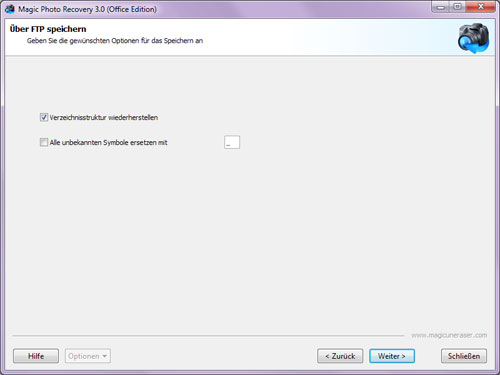Click the Alle unbekannten Symbole ersetzen label text
This screenshot has height=375, width=500.
click(108, 143)
